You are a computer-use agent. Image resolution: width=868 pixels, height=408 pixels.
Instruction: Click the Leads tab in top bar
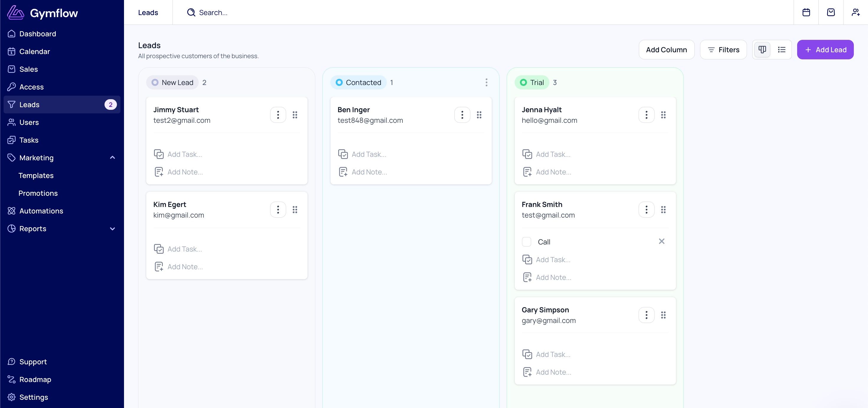point(148,12)
